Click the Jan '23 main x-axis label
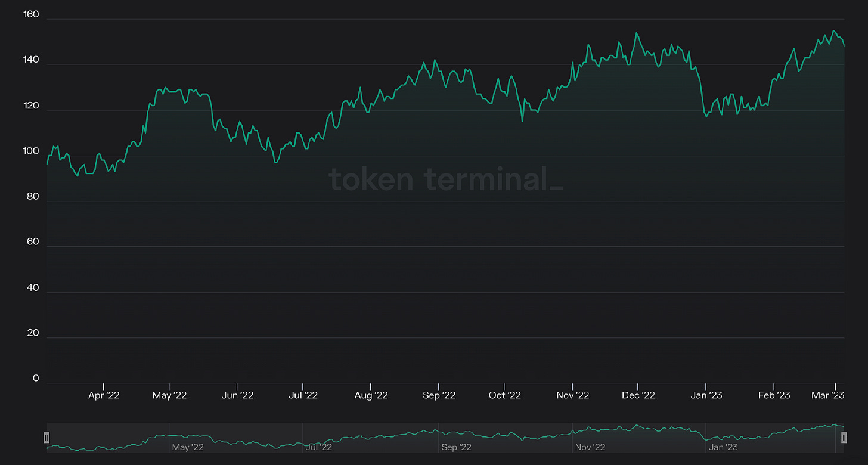The image size is (868, 465). coord(706,395)
